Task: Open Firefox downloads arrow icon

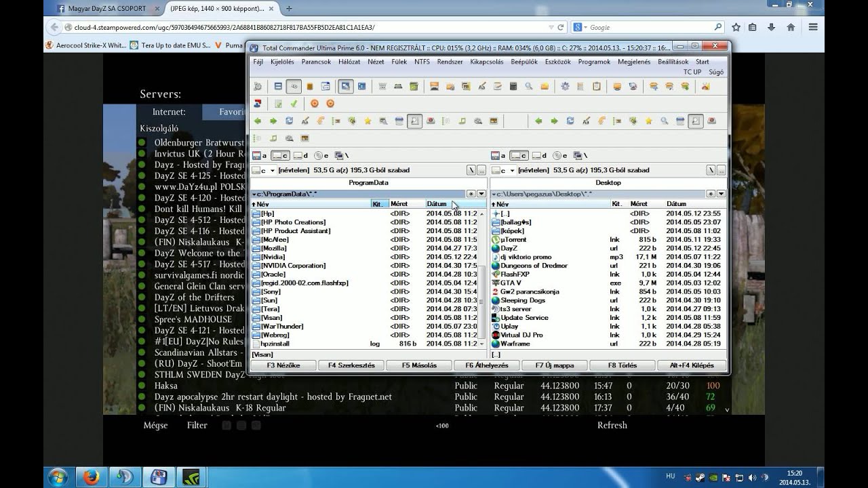Action: (772, 27)
